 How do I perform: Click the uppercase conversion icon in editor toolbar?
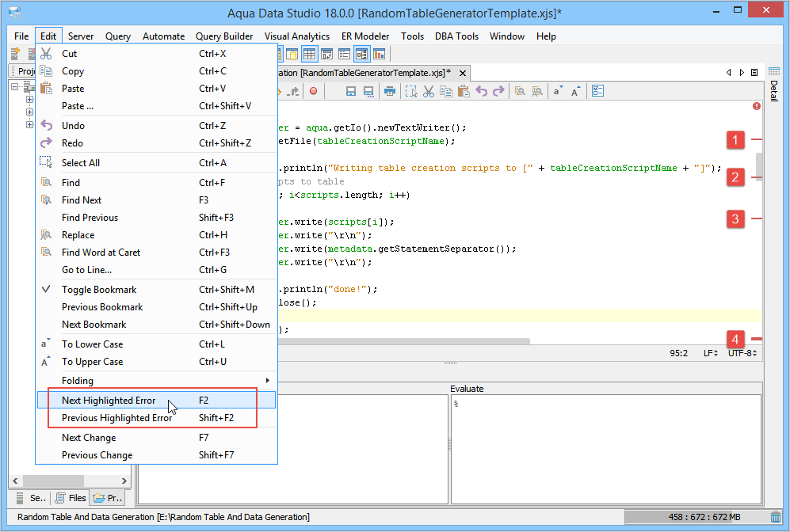tap(576, 92)
